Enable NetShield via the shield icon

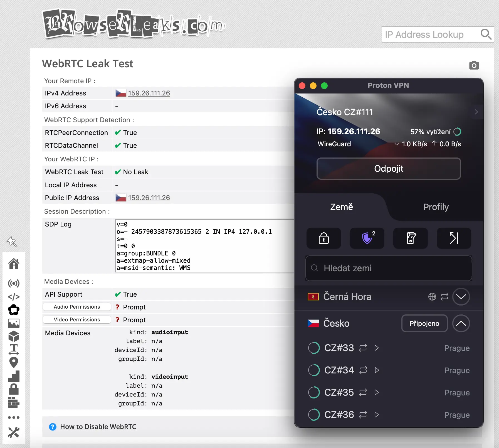(367, 238)
